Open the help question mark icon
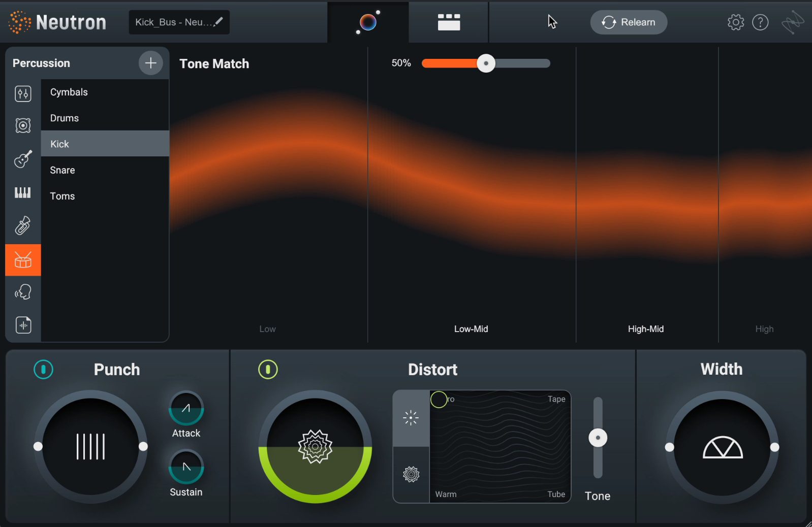The width and height of the screenshot is (812, 527). (760, 22)
